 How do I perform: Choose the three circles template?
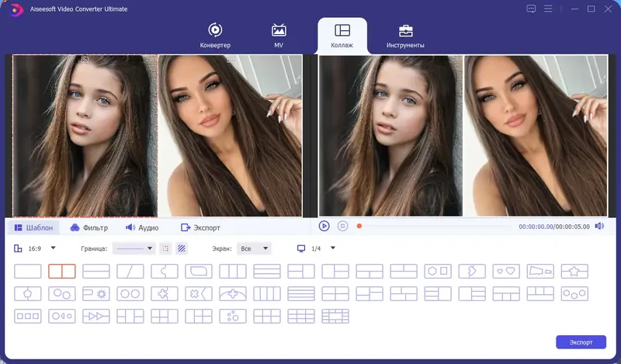[x=574, y=294]
